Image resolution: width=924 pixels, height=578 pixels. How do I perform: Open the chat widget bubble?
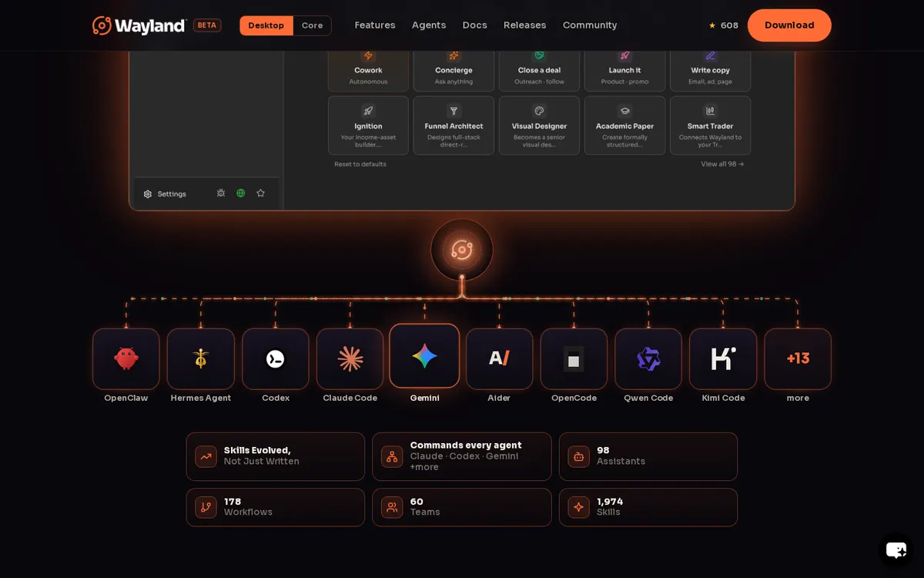[x=896, y=550]
